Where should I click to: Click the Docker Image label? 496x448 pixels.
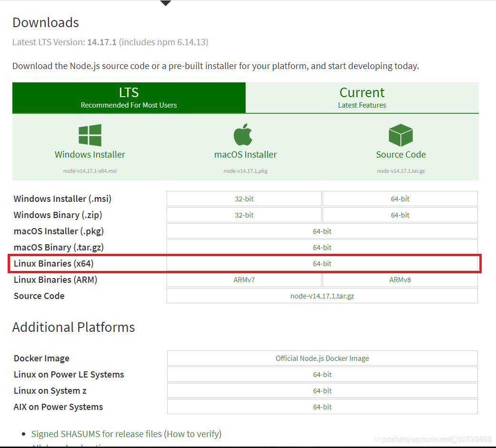click(41, 358)
